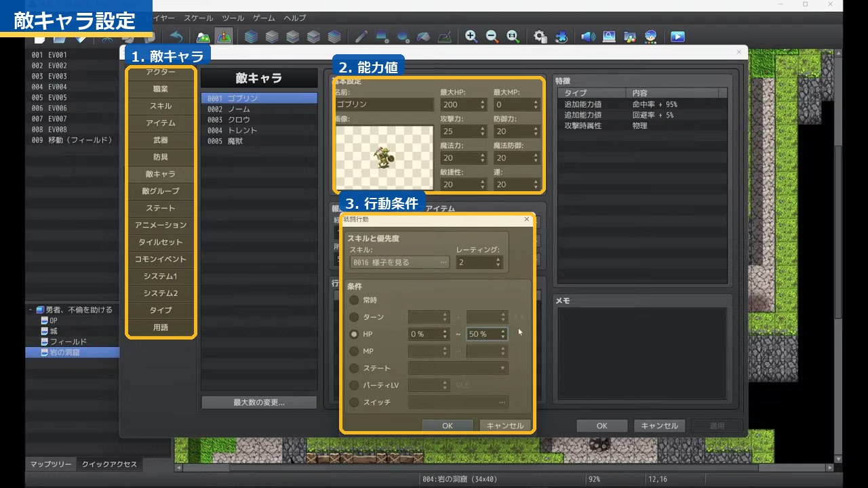
Task: Switch to the アニメーション database tab
Action: click(161, 225)
